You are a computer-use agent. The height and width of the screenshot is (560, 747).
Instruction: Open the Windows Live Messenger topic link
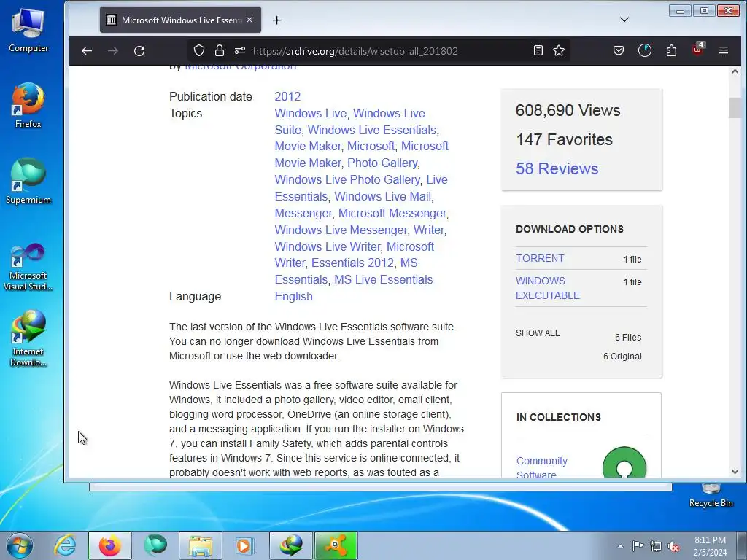pos(341,230)
